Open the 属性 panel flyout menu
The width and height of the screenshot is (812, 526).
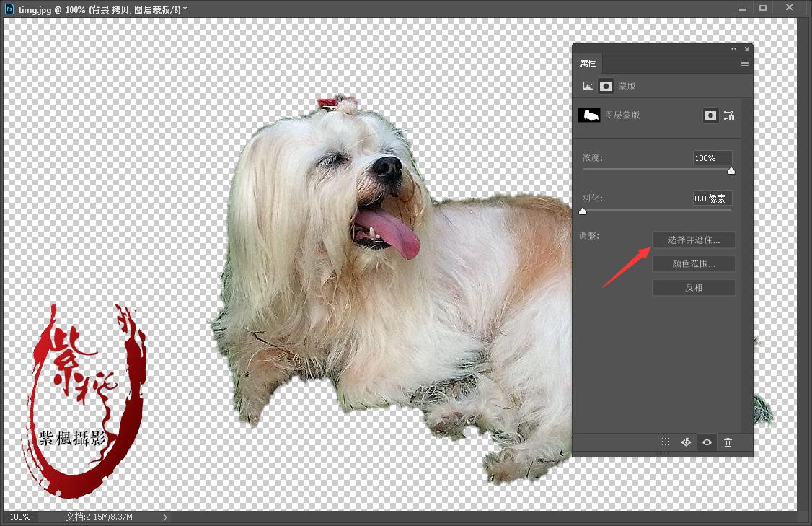745,63
